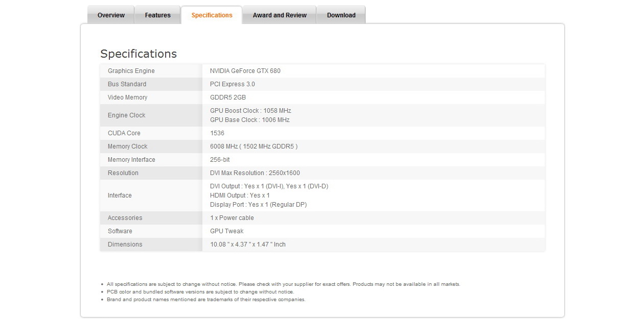Click the Specifications heading
Viewport: 644px width, 319px height.
(x=139, y=54)
